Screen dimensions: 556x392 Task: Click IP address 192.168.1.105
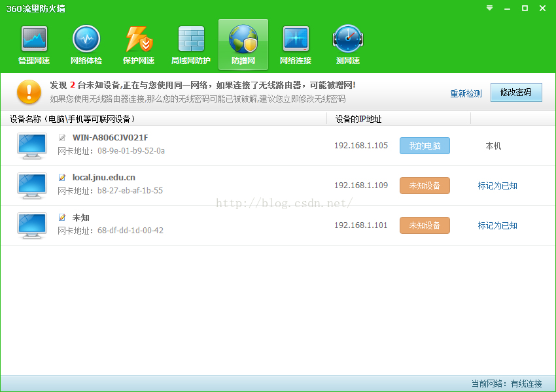tap(361, 146)
